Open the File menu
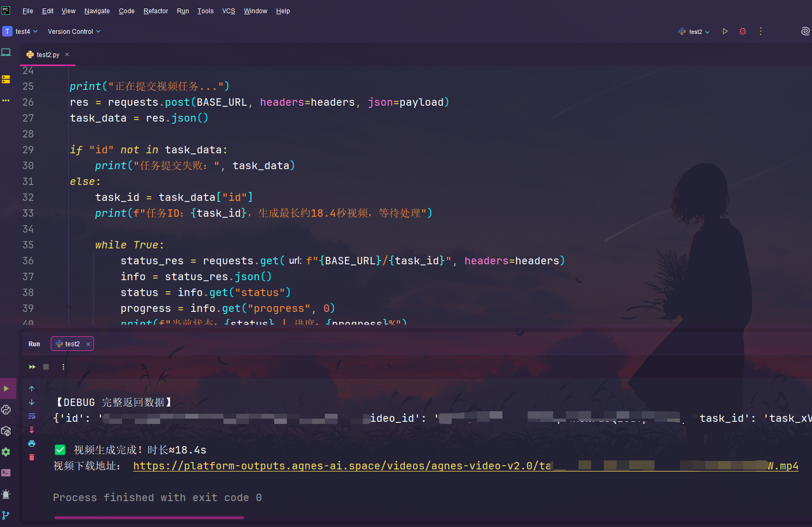This screenshot has width=812, height=527. tap(28, 11)
